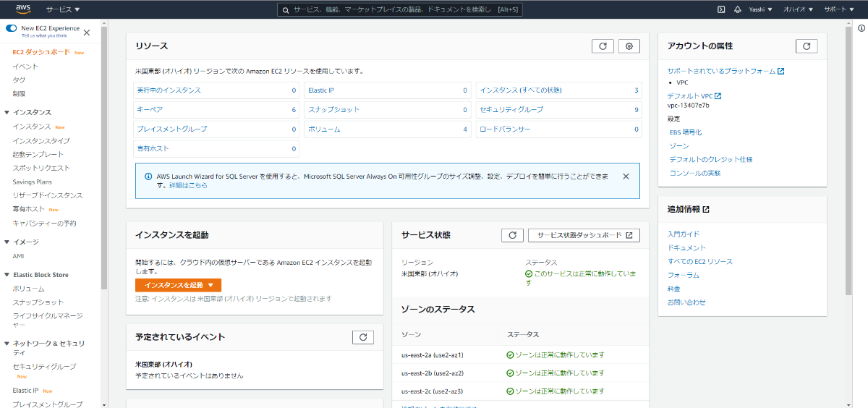Open インスタンスタイプ in sidebar
The image size is (868, 408).
41,141
